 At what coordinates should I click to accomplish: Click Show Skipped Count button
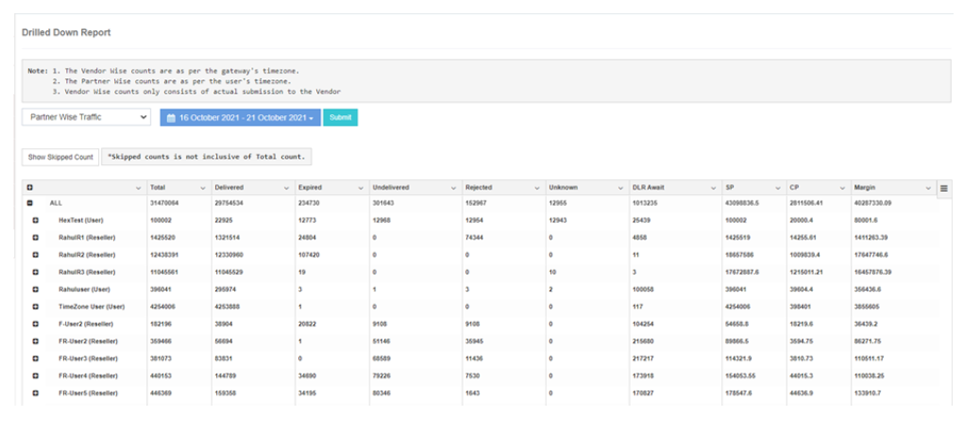coord(59,157)
